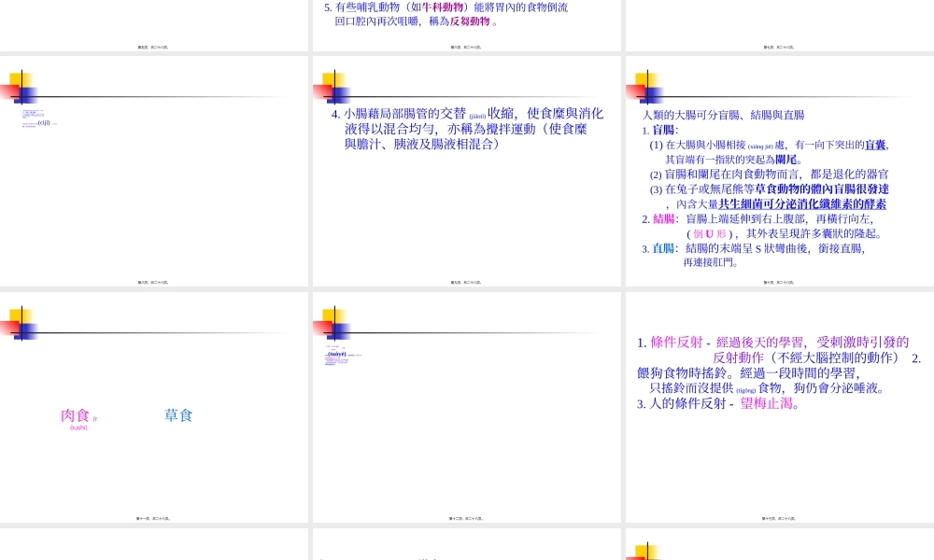Viewport: 934px width, 560px height.
Task: Expand the (xiāng jiē) annotation in 盲腸 section
Action: pyautogui.click(x=760, y=146)
